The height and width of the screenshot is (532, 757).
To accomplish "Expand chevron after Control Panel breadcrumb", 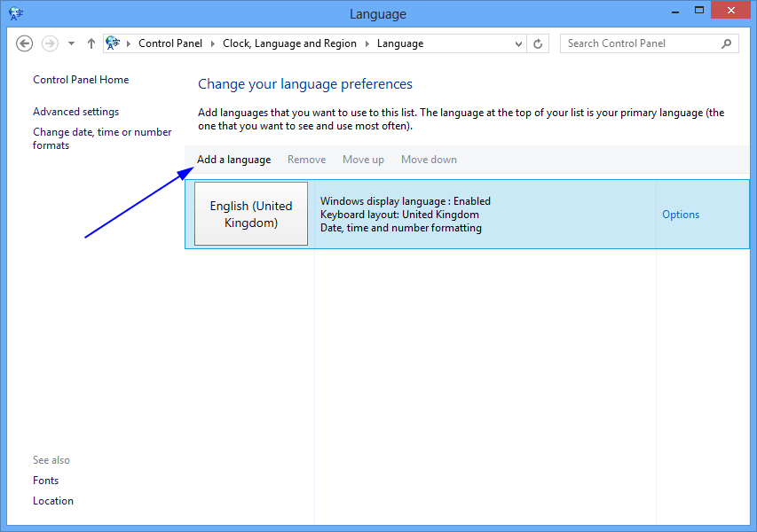I will tap(212, 43).
